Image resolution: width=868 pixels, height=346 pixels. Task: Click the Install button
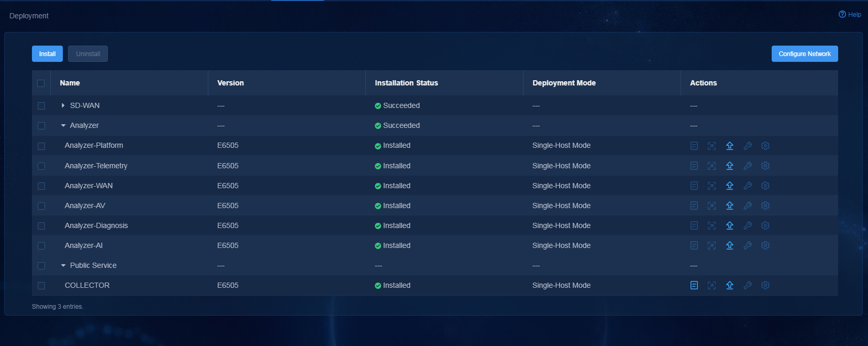pyautogui.click(x=47, y=54)
